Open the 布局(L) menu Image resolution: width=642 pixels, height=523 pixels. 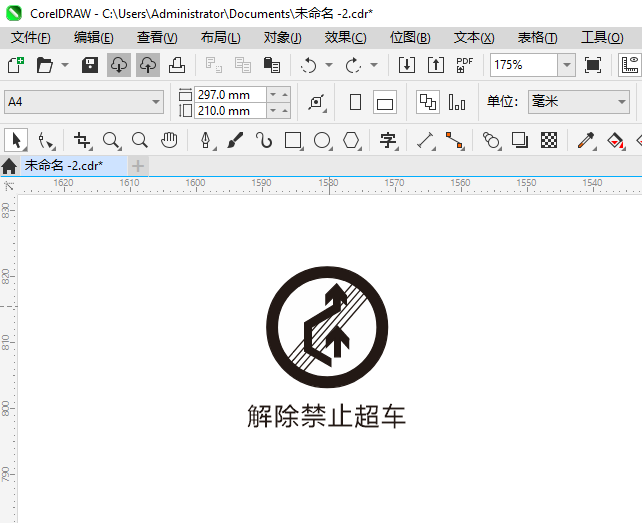(221, 38)
